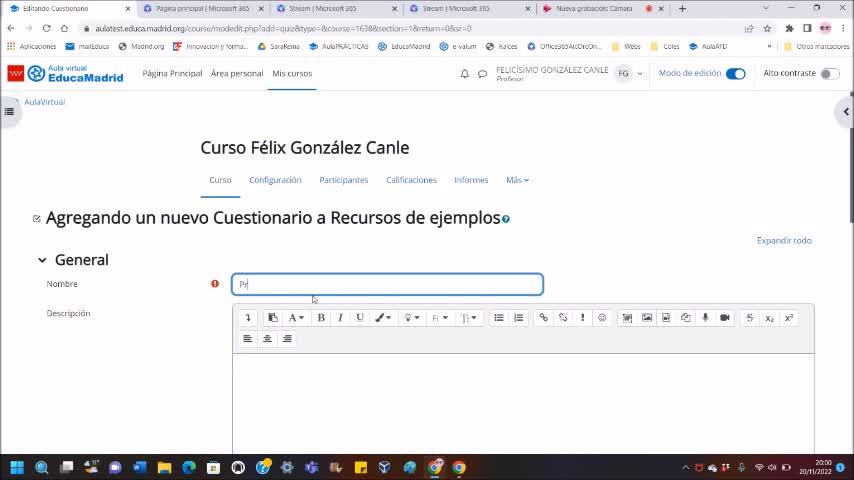This screenshot has width=854, height=480.
Task: Open the Configuración tab
Action: [275, 180]
